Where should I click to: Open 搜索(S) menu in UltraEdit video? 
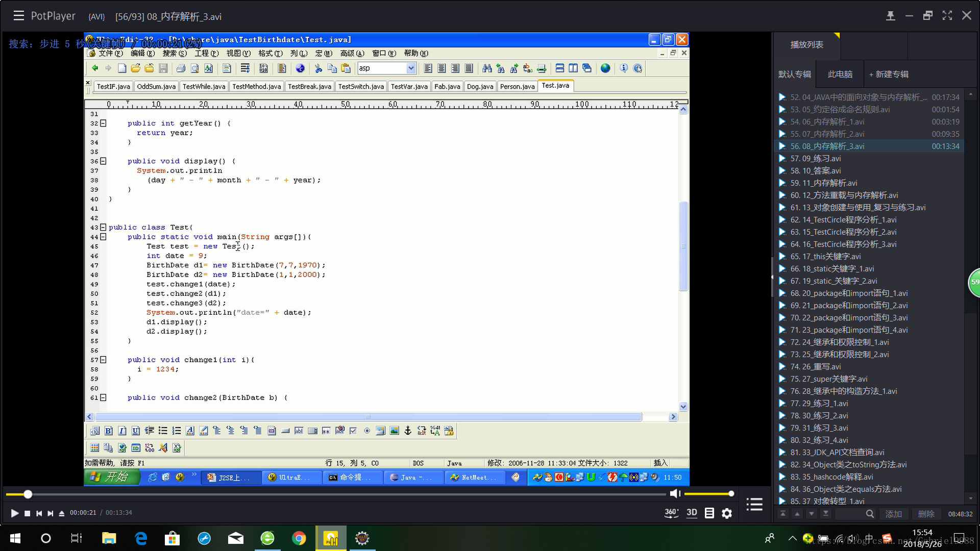click(175, 53)
